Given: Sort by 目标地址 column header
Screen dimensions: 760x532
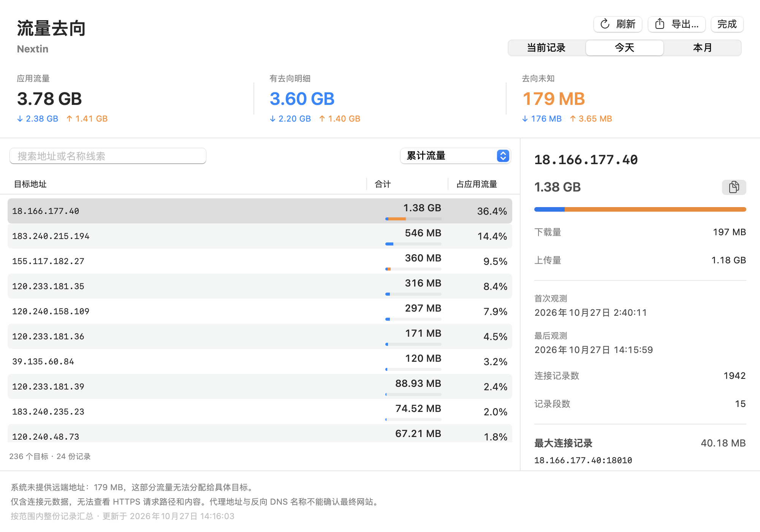Looking at the screenshot, I should [30, 184].
